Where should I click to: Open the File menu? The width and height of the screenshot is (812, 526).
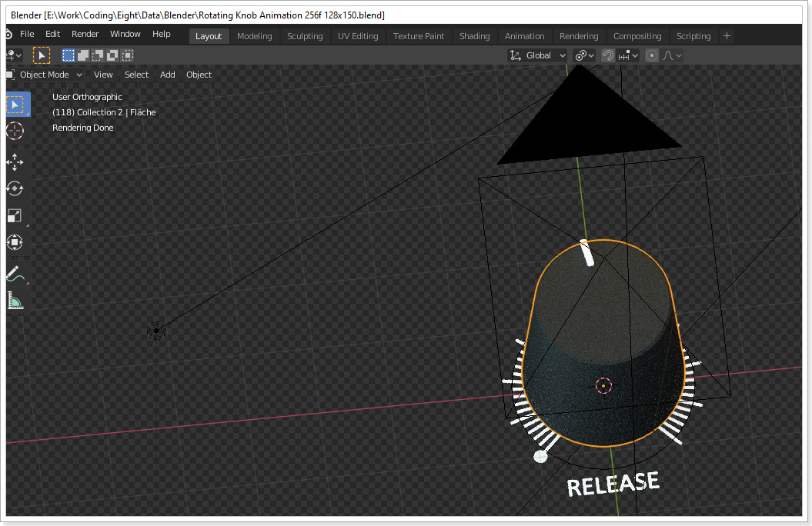(27, 34)
